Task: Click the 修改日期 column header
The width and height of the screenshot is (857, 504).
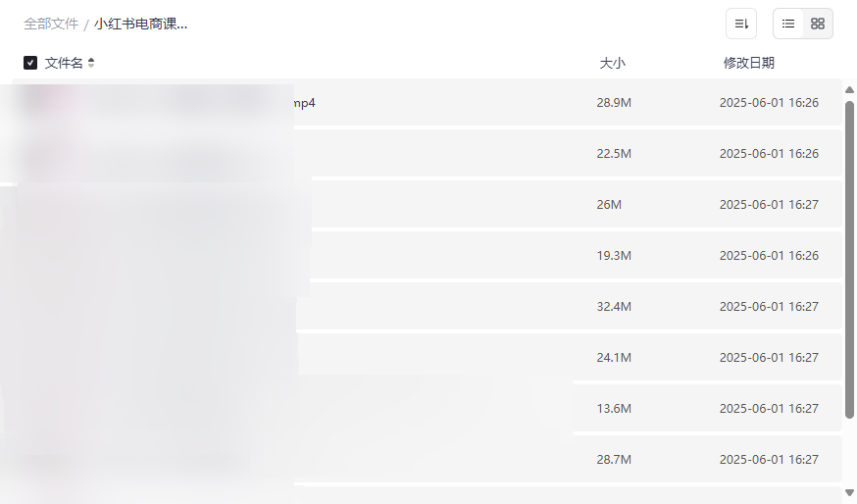Action: coord(748,63)
